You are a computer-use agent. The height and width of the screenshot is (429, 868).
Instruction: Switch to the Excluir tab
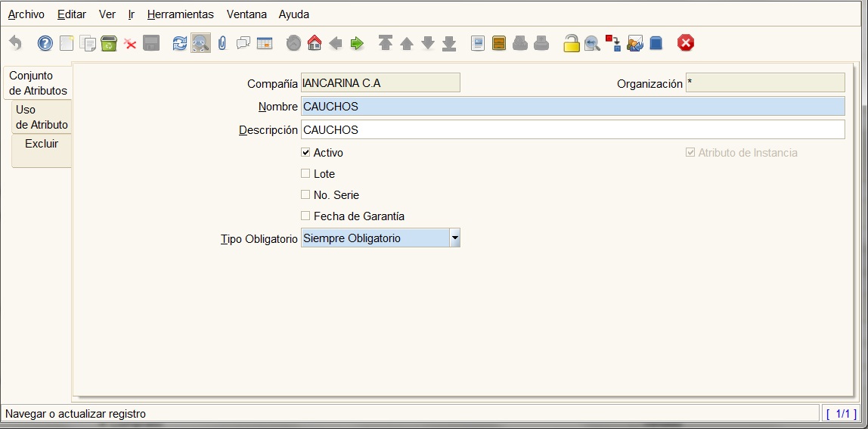[x=42, y=151]
